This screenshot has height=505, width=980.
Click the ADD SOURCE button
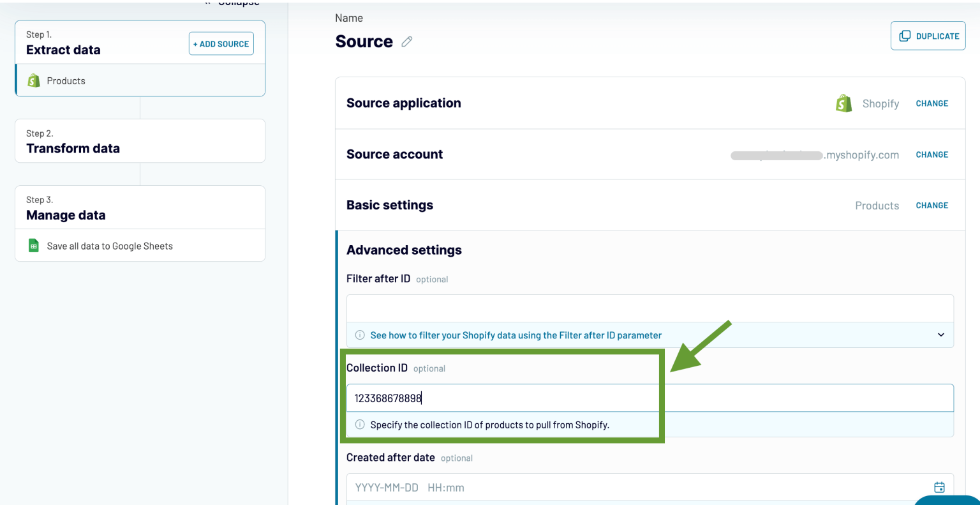(221, 43)
